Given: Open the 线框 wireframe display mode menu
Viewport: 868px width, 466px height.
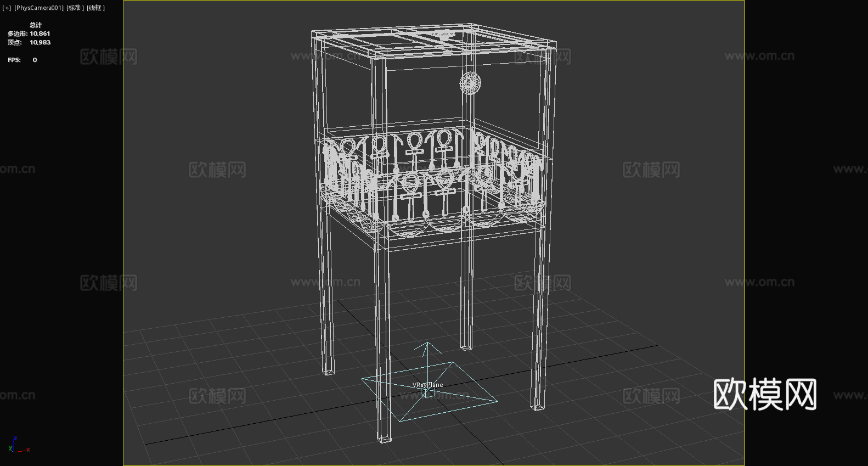Looking at the screenshot, I should (x=95, y=8).
